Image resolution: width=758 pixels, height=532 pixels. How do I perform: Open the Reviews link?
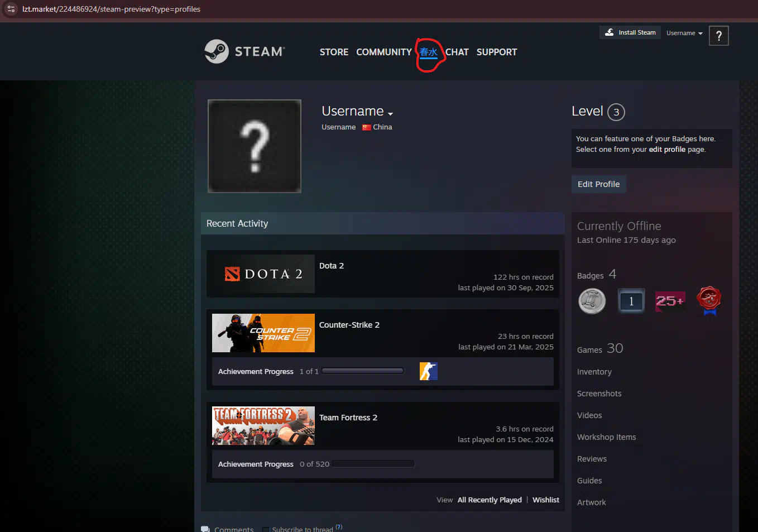coord(592,459)
